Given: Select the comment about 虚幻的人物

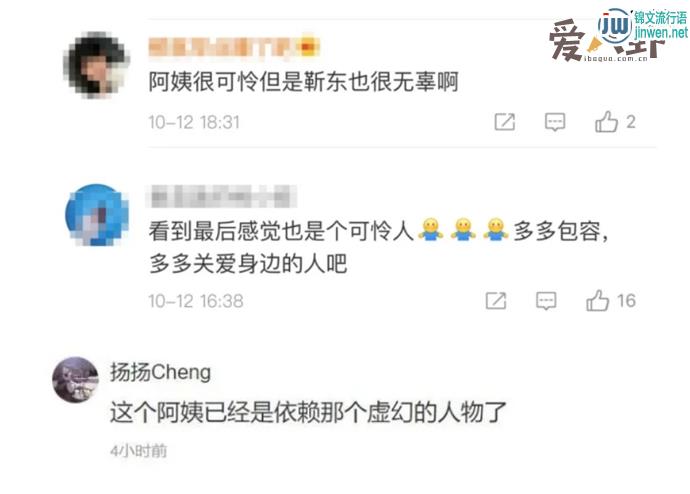Looking at the screenshot, I should pos(308,413).
